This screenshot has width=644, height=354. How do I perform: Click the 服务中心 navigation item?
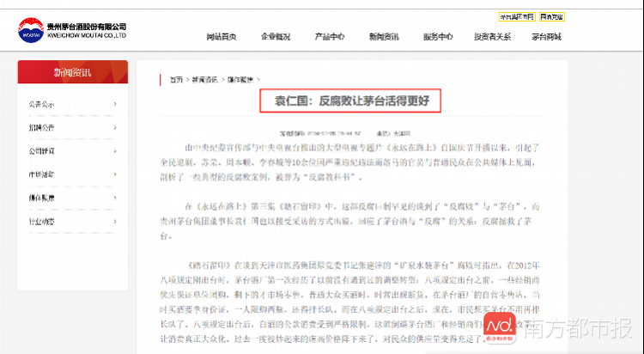(438, 37)
